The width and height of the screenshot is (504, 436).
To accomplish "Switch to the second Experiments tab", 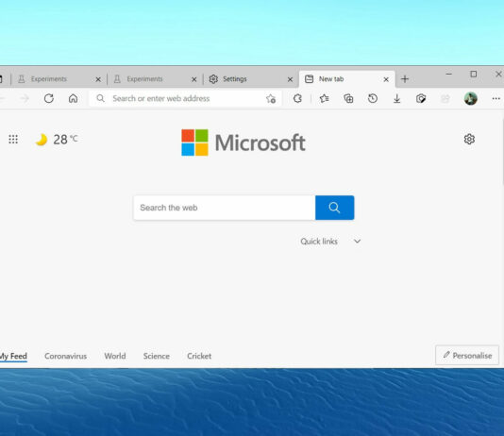I will point(154,79).
